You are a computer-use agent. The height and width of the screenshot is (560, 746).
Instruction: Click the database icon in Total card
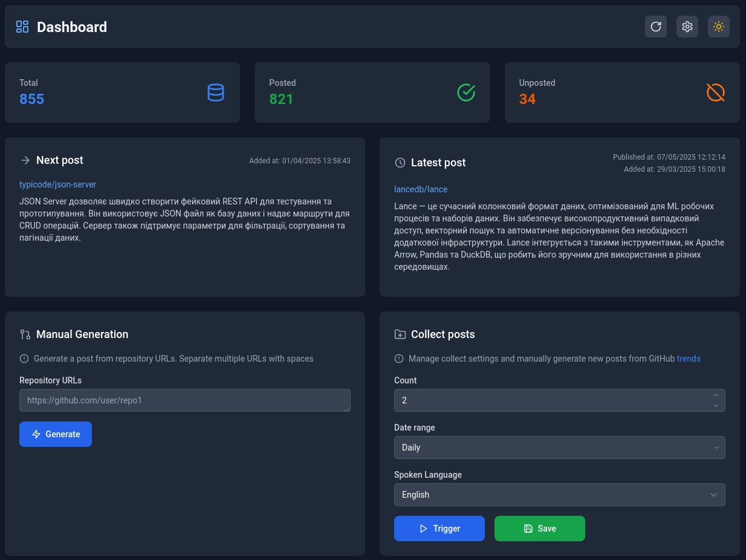click(x=216, y=93)
